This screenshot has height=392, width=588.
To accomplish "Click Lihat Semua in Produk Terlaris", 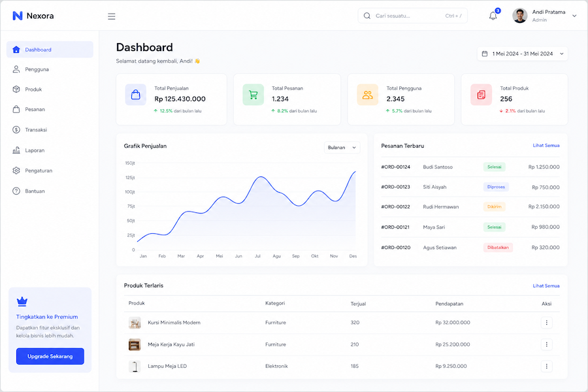I will coord(546,286).
